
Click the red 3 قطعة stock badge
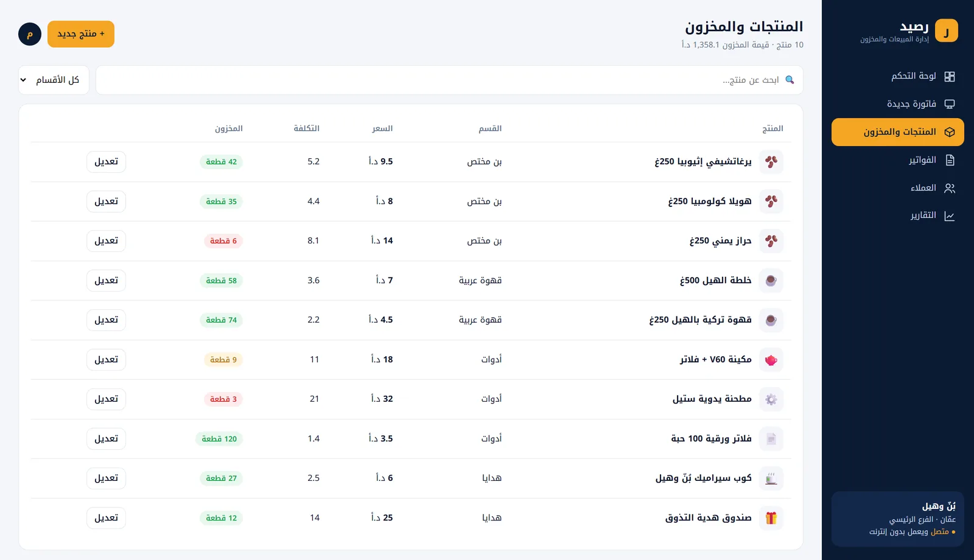click(223, 399)
